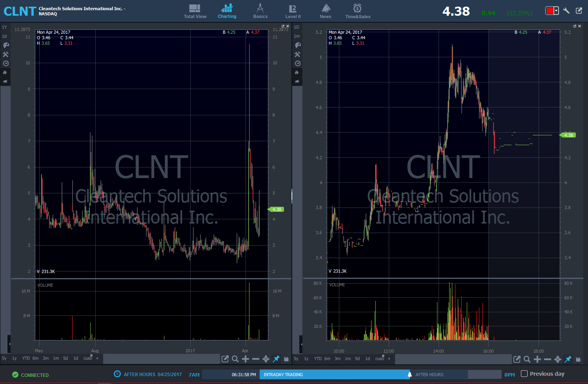This screenshot has width=588, height=384.
Task: Click the CLNT ticker symbol in header
Action: click(x=20, y=11)
